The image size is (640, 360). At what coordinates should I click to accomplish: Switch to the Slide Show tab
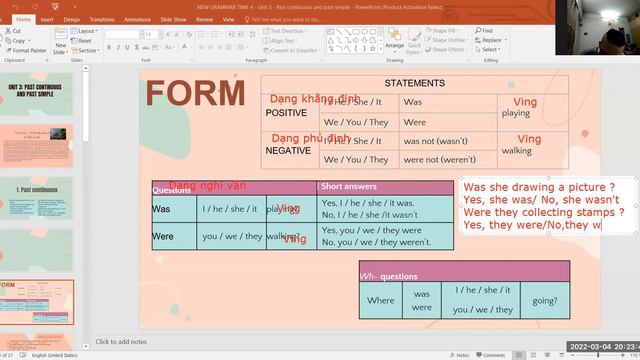coord(173,20)
